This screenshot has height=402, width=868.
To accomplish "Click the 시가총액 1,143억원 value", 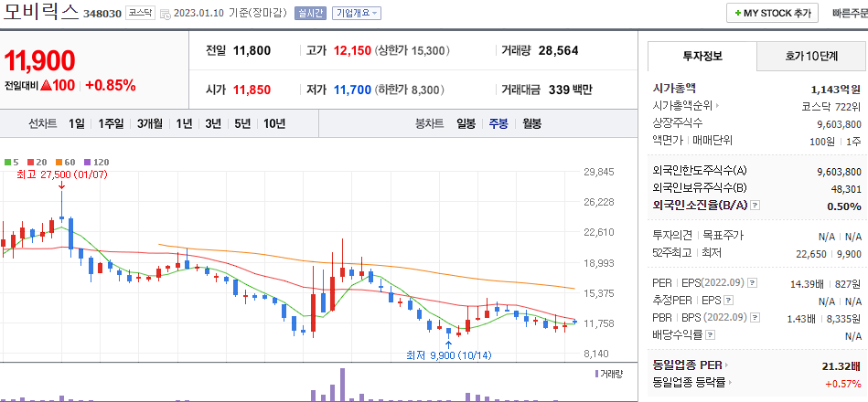I will [836, 89].
